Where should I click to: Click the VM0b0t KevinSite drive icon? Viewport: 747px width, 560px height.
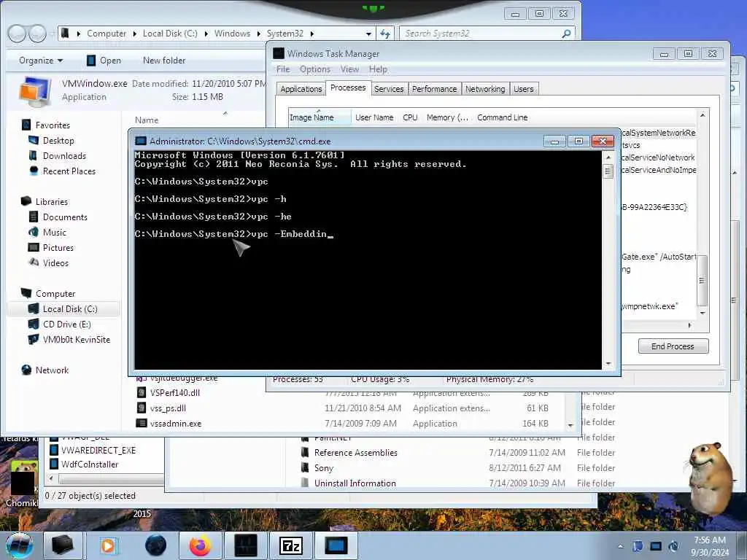click(x=34, y=339)
